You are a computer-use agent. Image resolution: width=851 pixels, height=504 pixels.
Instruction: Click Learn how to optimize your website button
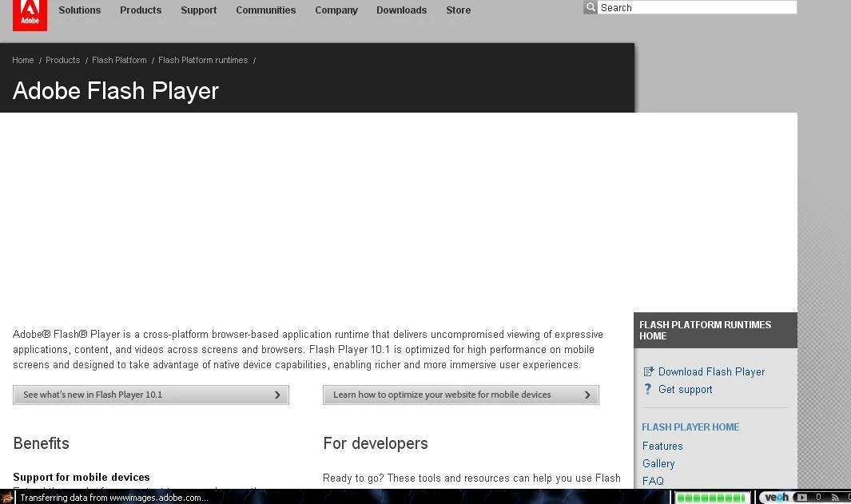(x=461, y=395)
